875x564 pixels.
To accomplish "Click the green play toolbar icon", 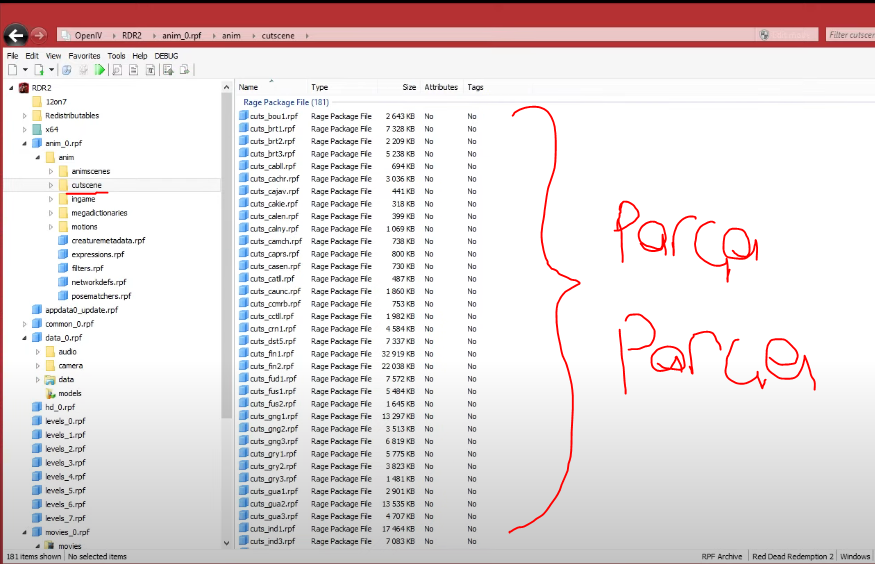I will click(x=99, y=70).
